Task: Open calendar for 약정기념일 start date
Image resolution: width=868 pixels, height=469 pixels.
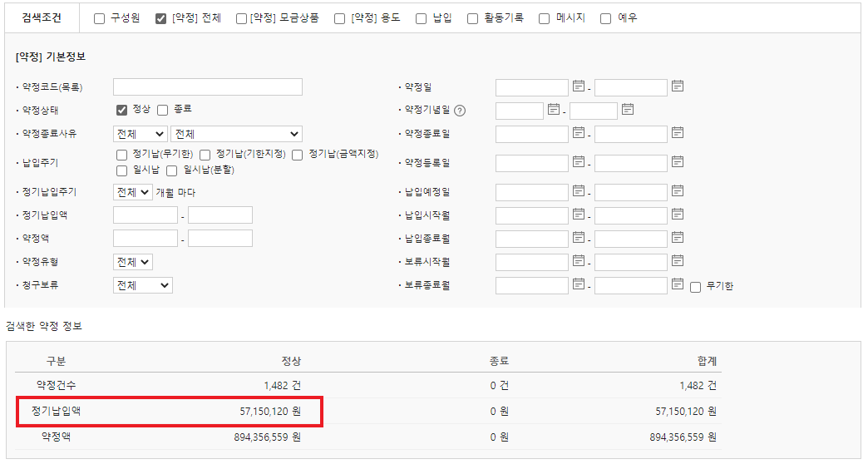Action: click(554, 109)
